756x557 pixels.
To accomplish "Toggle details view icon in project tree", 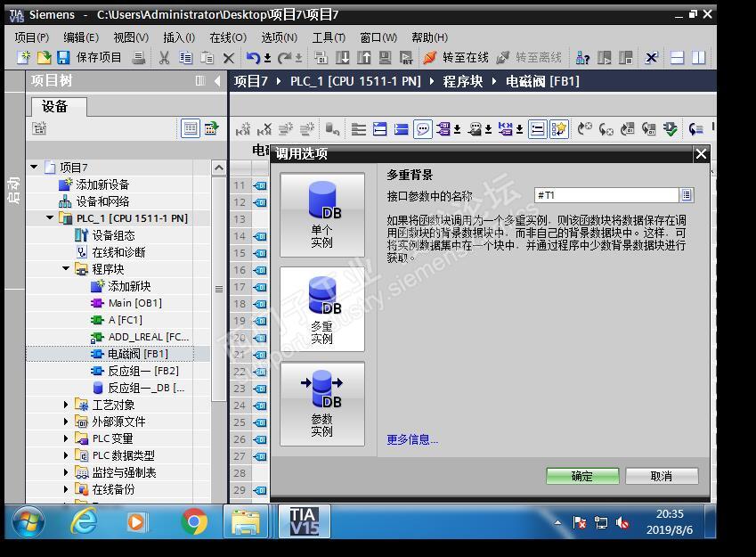I will [191, 128].
